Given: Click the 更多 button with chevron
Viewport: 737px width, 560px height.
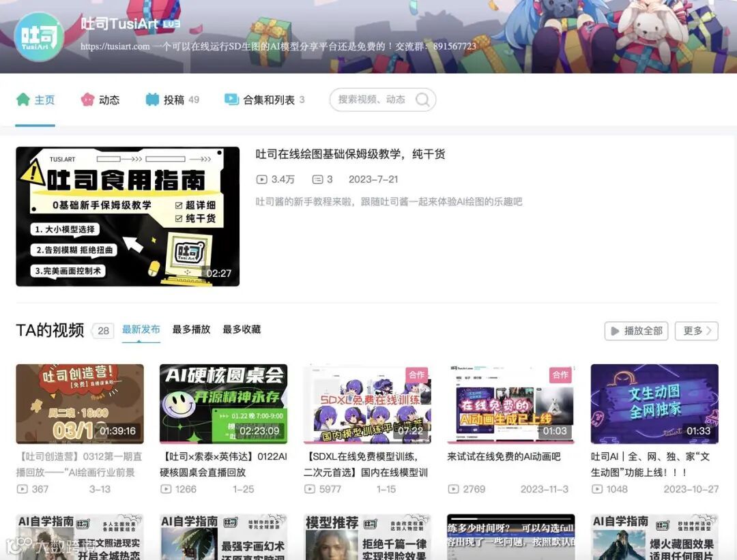Looking at the screenshot, I should coord(697,331).
